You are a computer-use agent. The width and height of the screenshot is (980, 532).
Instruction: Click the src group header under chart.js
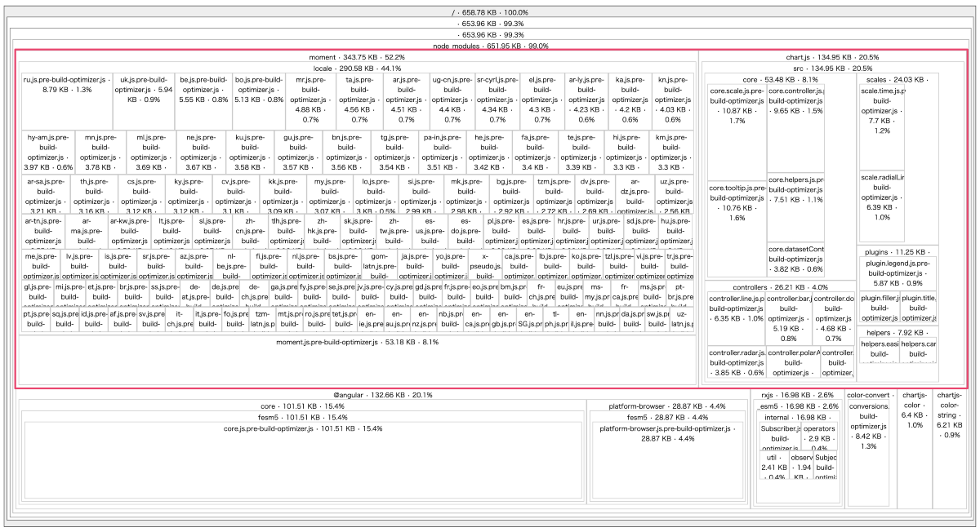coord(833,69)
